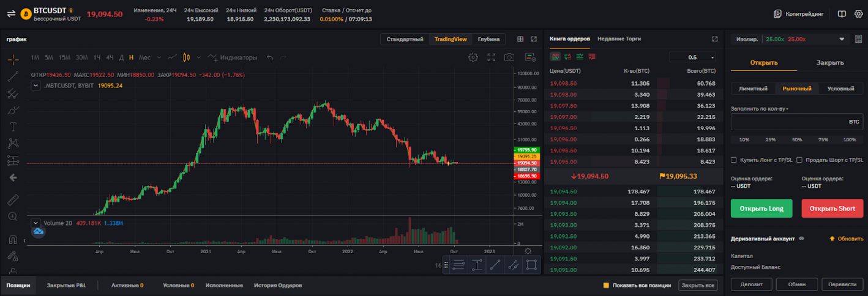This screenshot has width=868, height=296.
Task: Check 'Продать Шорт с TP/SL' checkbox
Action: coord(799,160)
